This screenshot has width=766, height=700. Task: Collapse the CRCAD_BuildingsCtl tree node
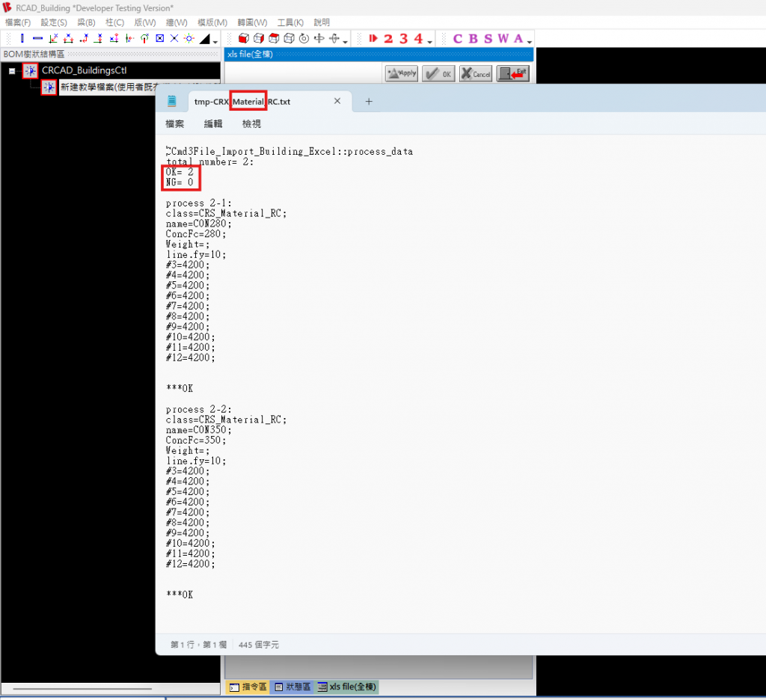[12, 71]
